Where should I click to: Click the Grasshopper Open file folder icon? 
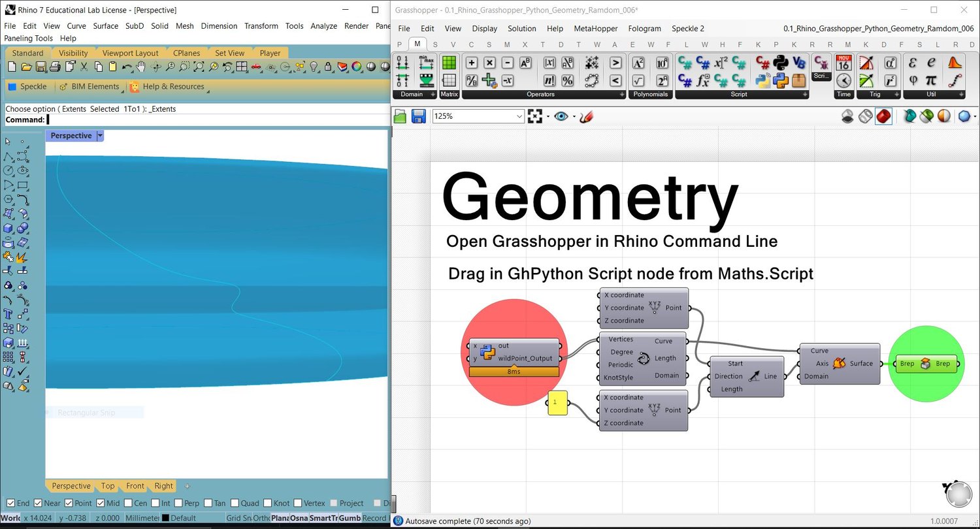400,116
